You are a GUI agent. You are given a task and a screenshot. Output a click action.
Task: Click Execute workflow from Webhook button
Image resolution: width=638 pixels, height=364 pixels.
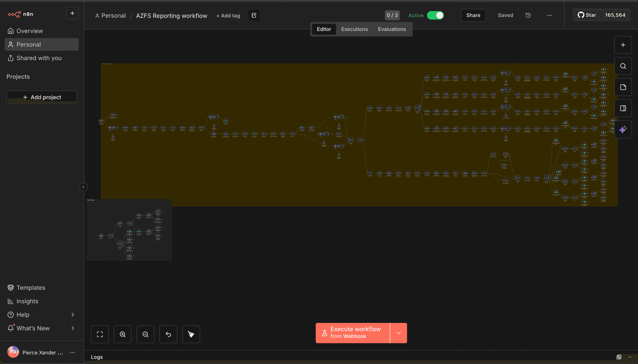point(352,333)
